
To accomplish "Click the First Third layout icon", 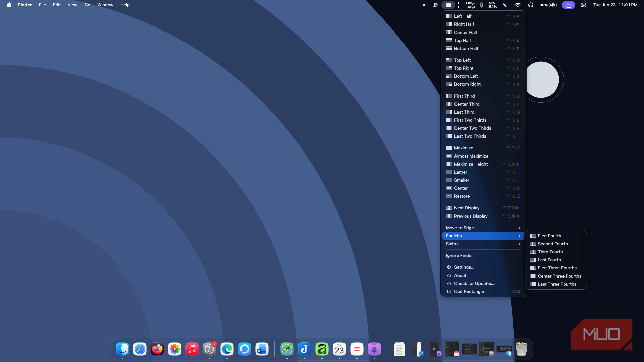I will click(449, 96).
